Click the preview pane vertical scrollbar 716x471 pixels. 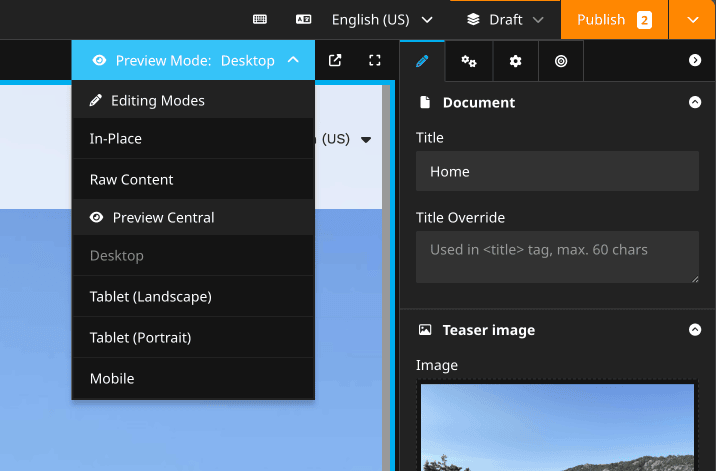click(x=386, y=278)
